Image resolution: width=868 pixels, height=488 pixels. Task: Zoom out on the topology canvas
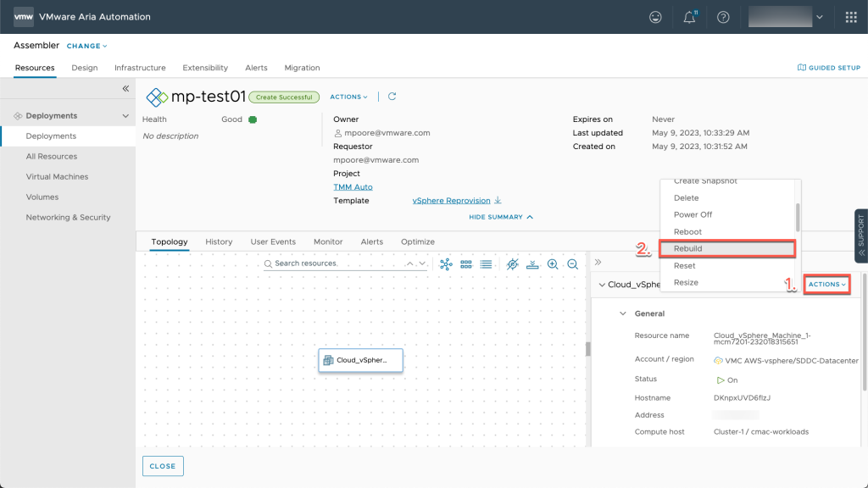[x=573, y=264]
